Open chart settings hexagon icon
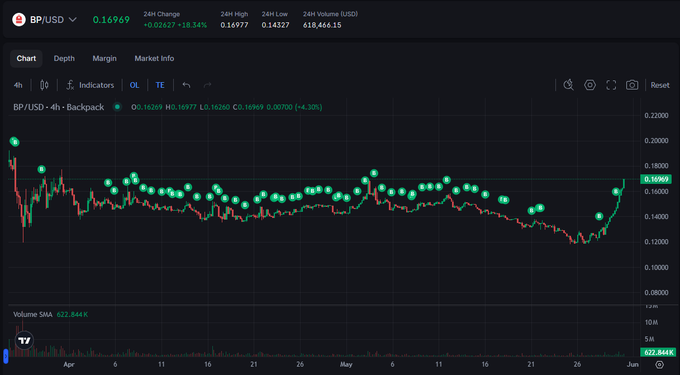 click(x=590, y=85)
